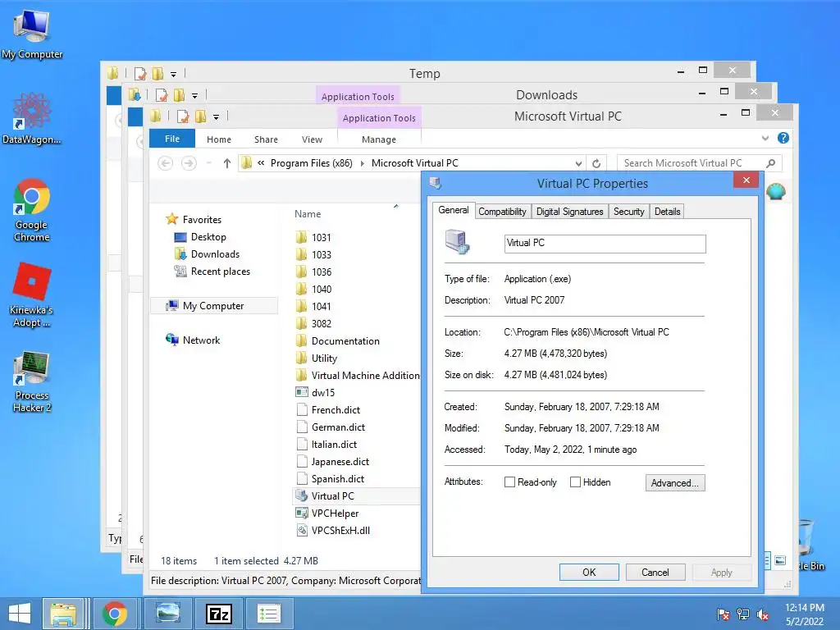840x630 pixels.
Task: Expand the ribbon with chevron
Action: click(x=765, y=138)
